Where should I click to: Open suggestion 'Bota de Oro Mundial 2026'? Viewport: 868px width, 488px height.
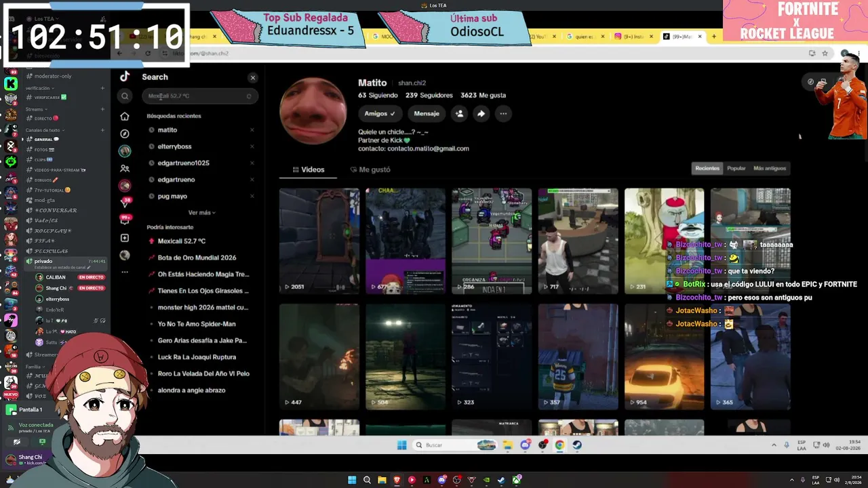[197, 258]
